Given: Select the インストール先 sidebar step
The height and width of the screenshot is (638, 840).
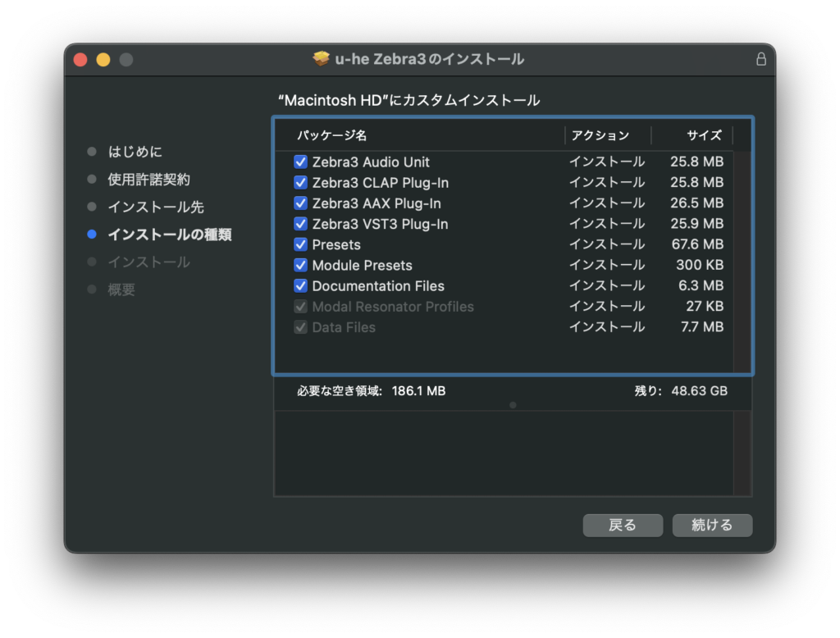Looking at the screenshot, I should [156, 207].
